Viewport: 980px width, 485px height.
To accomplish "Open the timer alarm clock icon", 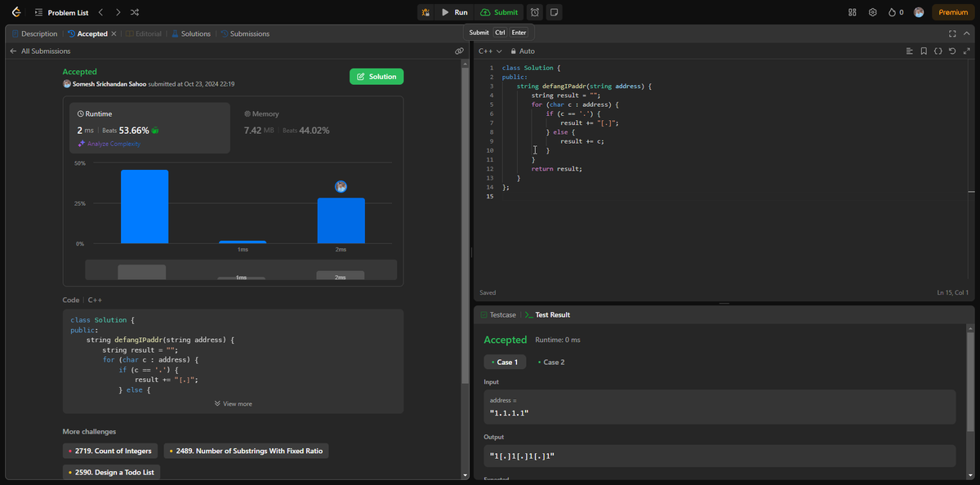I will [535, 12].
